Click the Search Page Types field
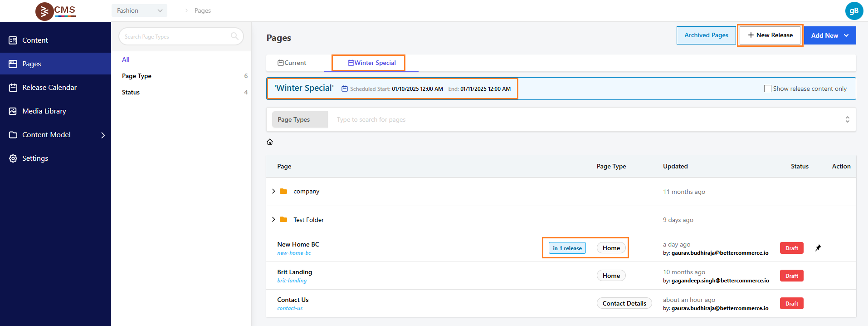Screen dimensions: 868x326 coord(177,37)
